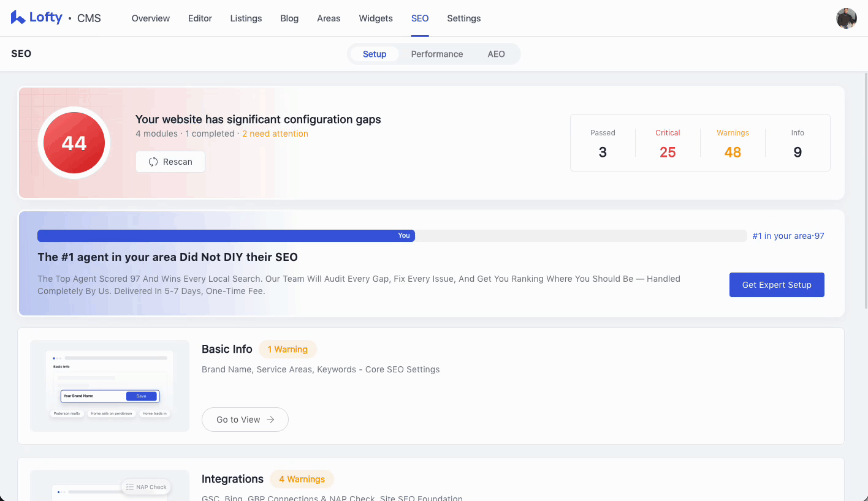Switch to the AEO tab

[x=496, y=54]
